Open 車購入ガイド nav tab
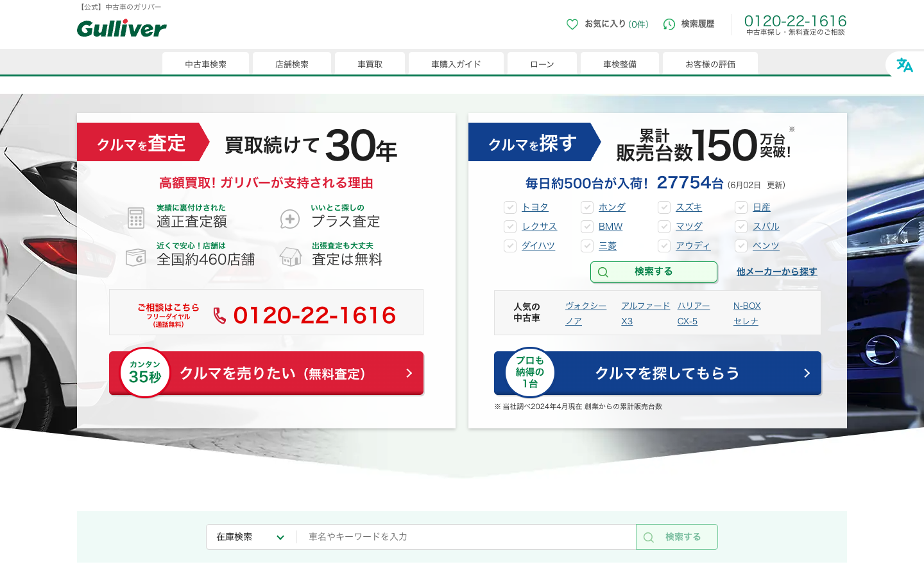The image size is (924, 578). 456,64
